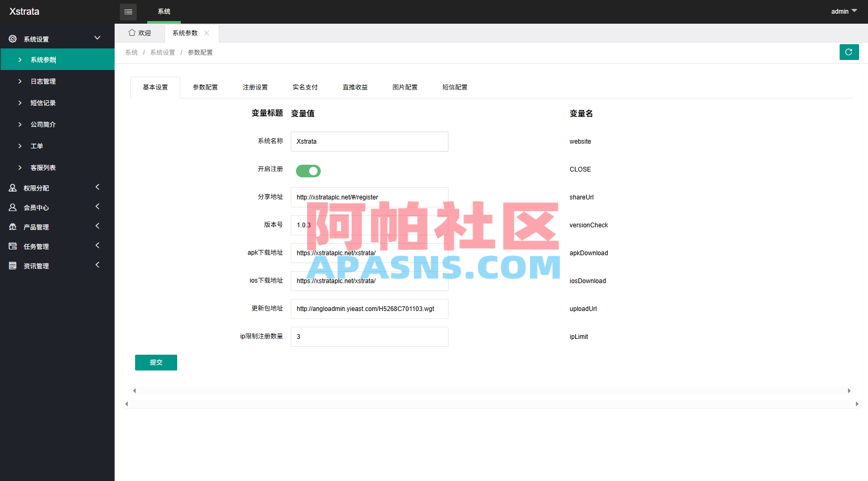Select the 基本设置 tab
Screen dimensions: 868x481
pyautogui.click(x=155, y=87)
